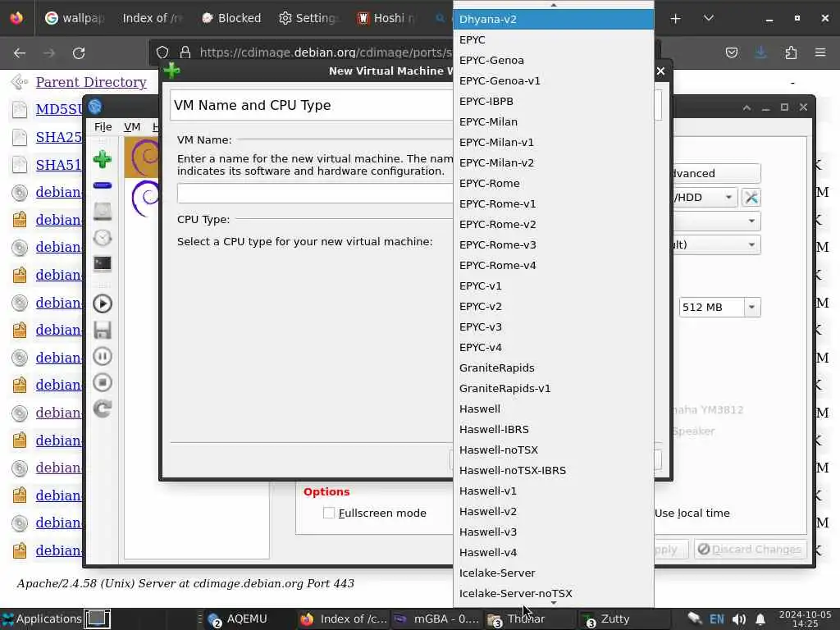Viewport: 840px width, 630px height.
Task: Click mGBA taskbar button
Action: point(436,619)
